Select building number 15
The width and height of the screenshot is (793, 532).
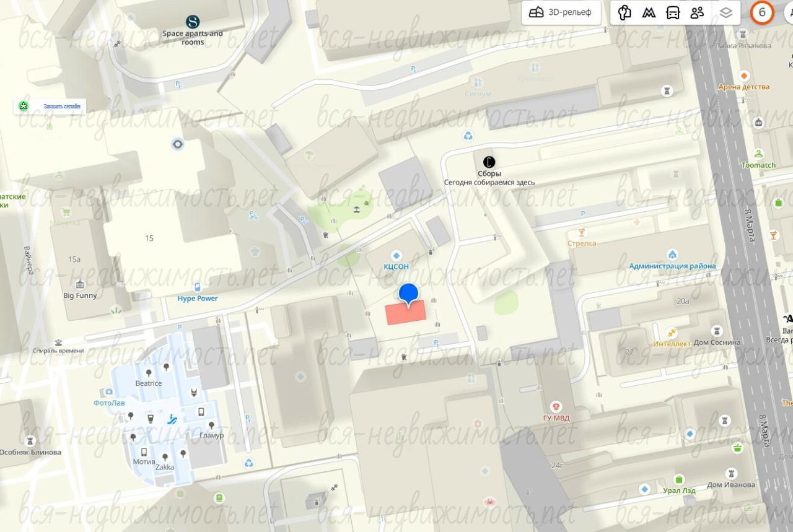(x=149, y=238)
